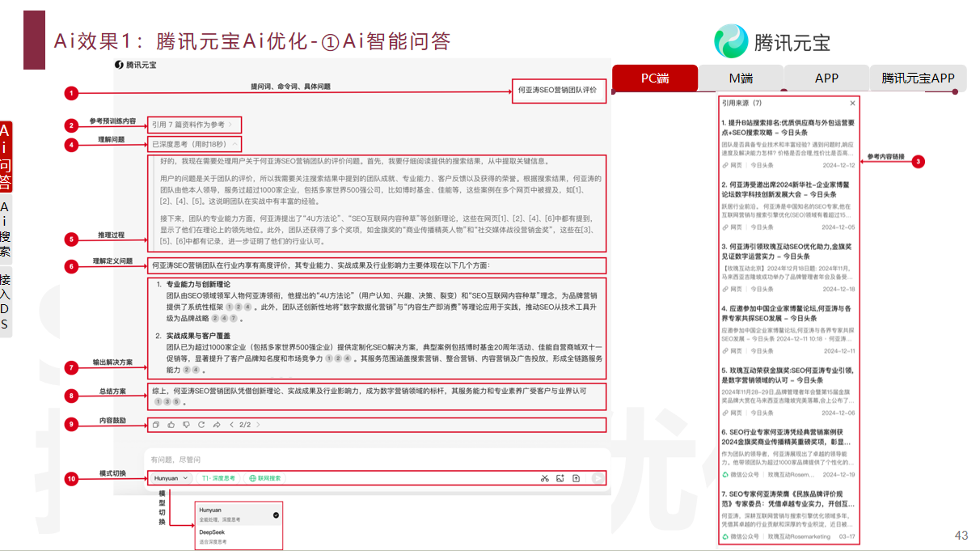Toggle T1·深度思考 mode

218,478
